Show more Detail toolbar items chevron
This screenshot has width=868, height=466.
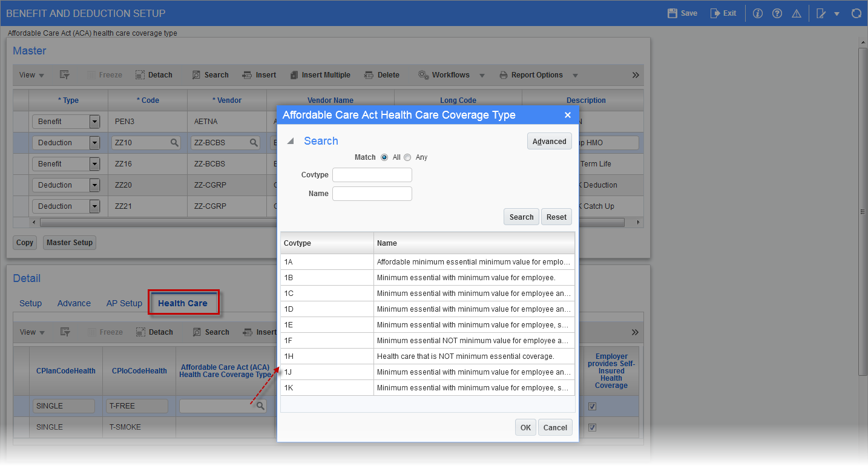coord(635,332)
